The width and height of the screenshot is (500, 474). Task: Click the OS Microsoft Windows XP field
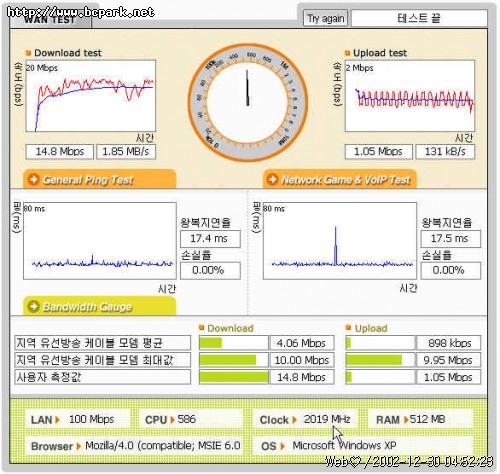pos(363,446)
